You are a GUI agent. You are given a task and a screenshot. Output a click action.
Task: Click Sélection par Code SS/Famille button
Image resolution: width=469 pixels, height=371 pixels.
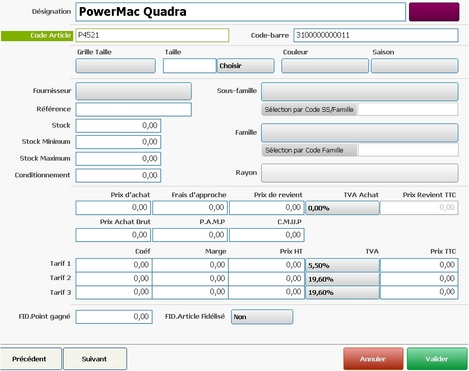click(x=309, y=109)
